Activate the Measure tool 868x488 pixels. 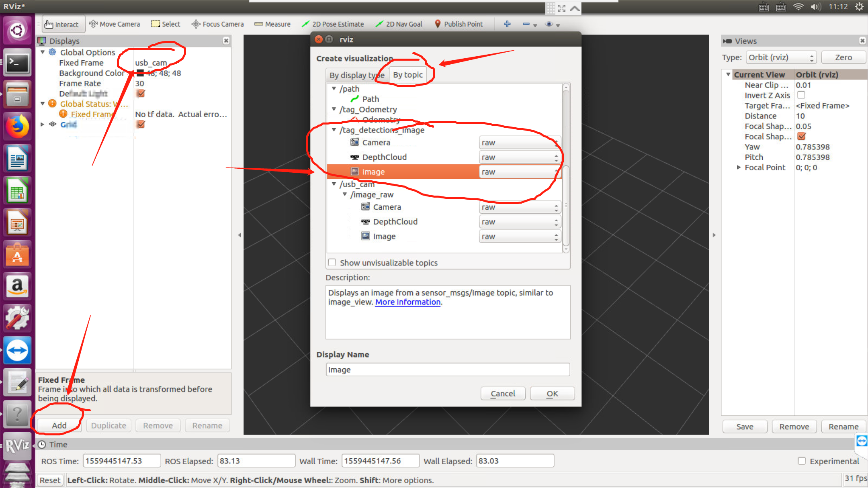(x=272, y=24)
